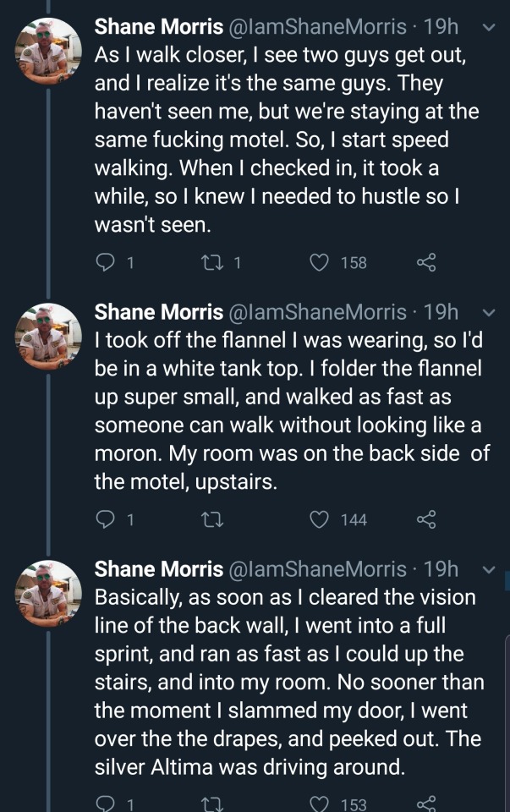The image size is (510, 812).
Task: Open the first tweet's dropdown chevron menu
Action: 486,28
